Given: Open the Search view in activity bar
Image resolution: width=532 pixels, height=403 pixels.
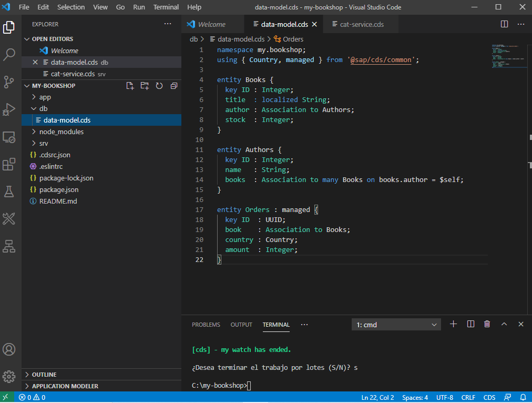Looking at the screenshot, I should (x=9, y=54).
